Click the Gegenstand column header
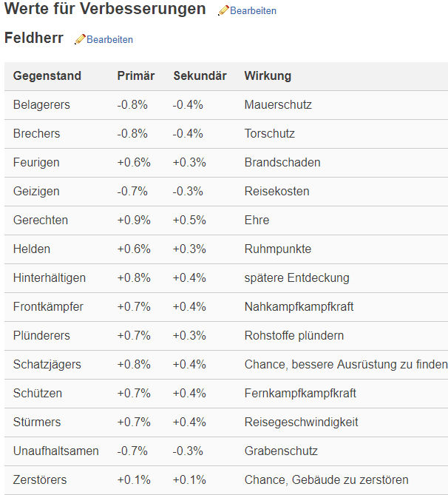This screenshot has width=448, height=495. point(47,75)
